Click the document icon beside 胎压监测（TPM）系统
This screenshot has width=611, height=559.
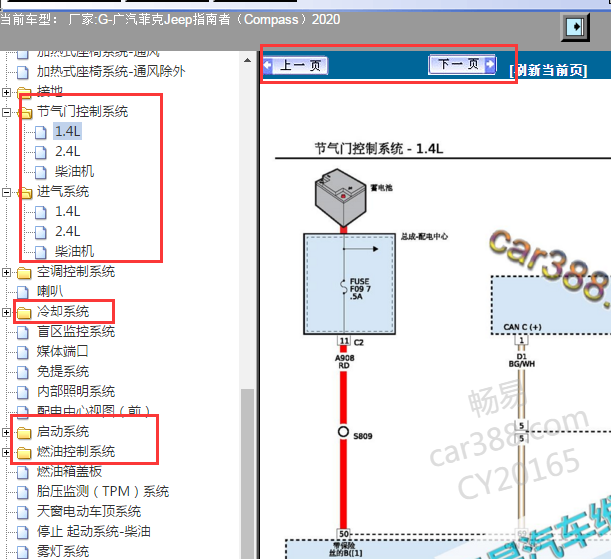pyautogui.click(x=23, y=492)
